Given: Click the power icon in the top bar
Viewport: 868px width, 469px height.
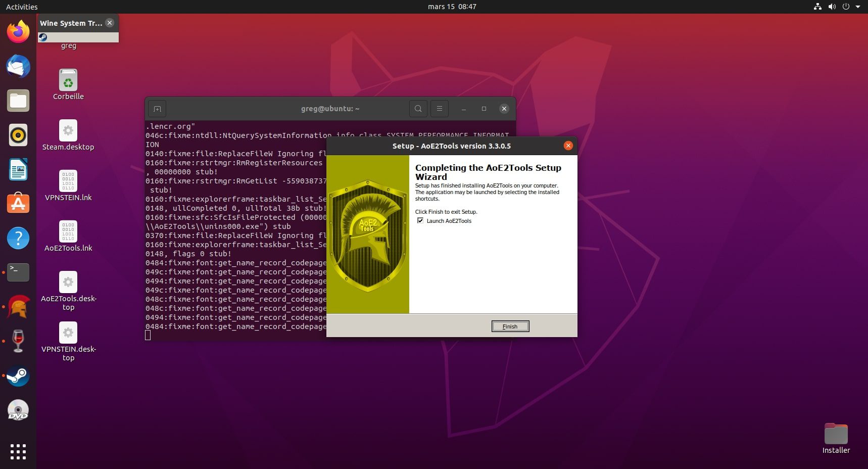Looking at the screenshot, I should [846, 7].
